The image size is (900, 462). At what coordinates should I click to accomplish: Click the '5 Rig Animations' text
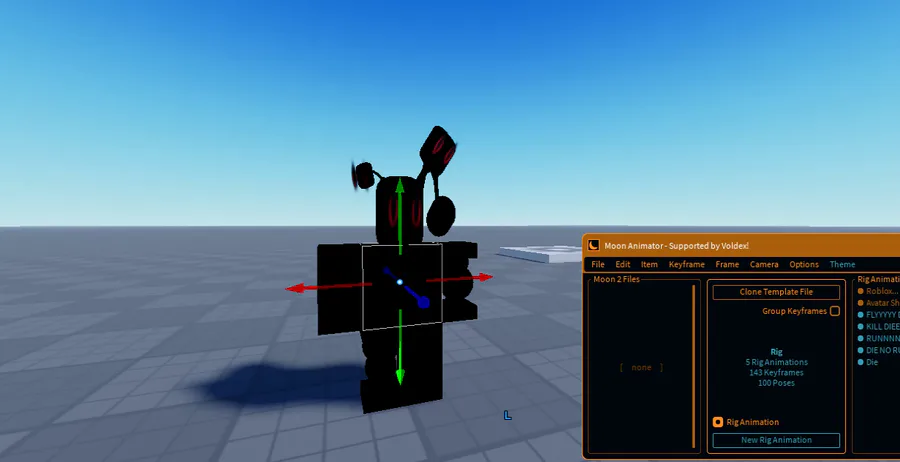[x=776, y=362]
